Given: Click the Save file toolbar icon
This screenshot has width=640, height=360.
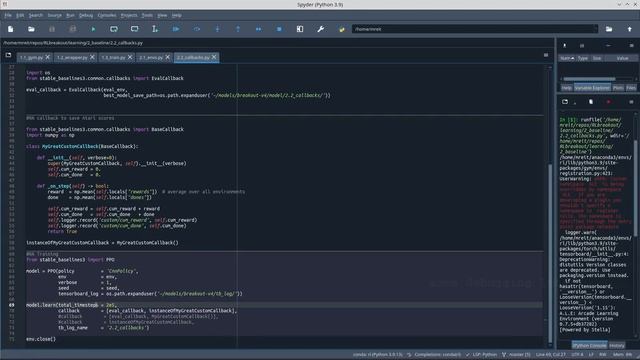Looking at the screenshot, I should (52, 29).
